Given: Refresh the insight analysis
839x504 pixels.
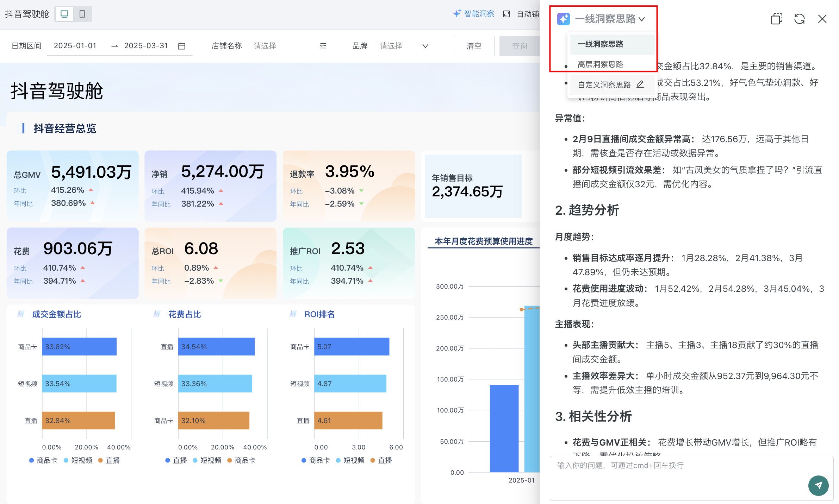Looking at the screenshot, I should tap(799, 19).
